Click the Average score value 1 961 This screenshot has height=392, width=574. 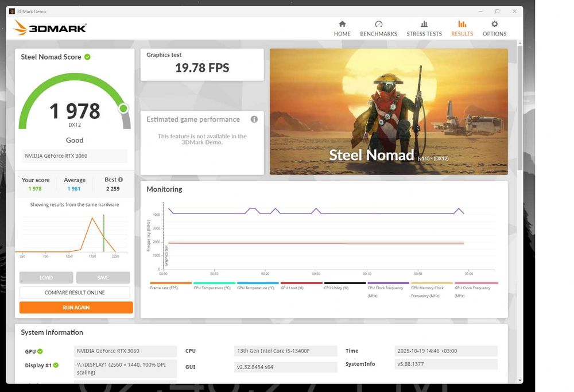(x=73, y=189)
